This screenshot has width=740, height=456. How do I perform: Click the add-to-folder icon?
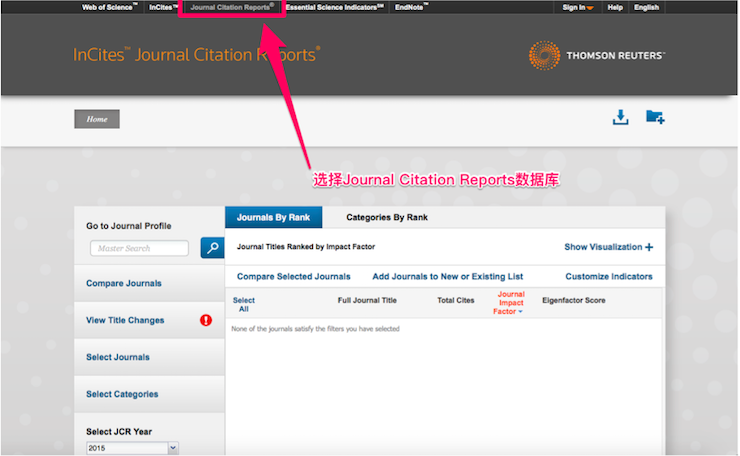(655, 118)
